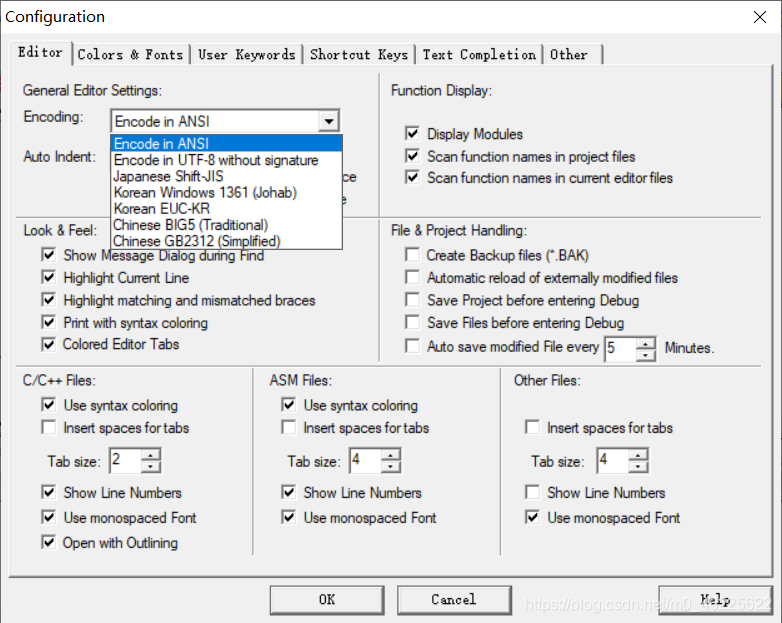Open the Shortcut Keys tab
782x623 pixels.
pyautogui.click(x=359, y=54)
